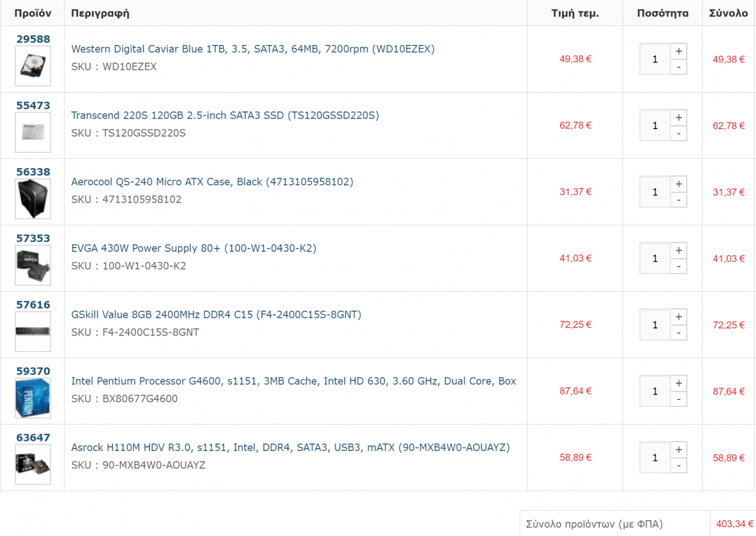Viewport: 756px width, 536px height.
Task: Select SKU : TS120GSSD220S text
Action: [129, 133]
